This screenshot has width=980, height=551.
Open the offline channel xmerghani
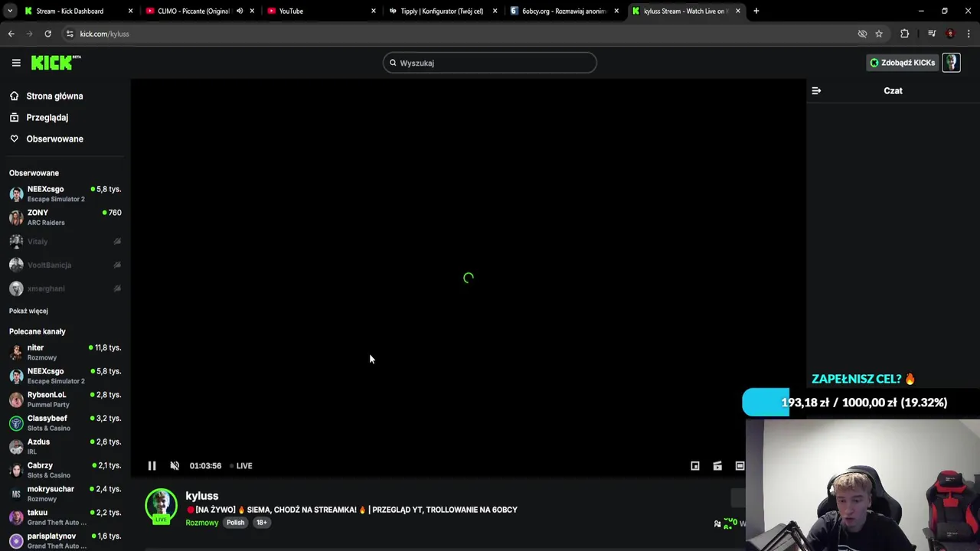[x=65, y=289]
